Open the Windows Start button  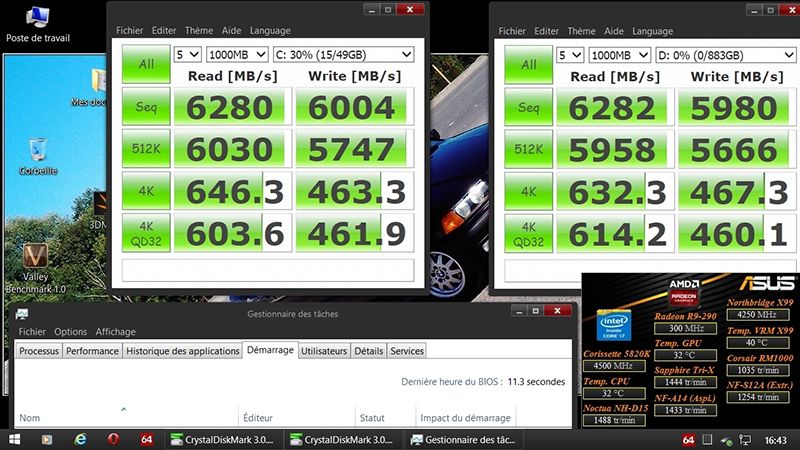click(15, 439)
